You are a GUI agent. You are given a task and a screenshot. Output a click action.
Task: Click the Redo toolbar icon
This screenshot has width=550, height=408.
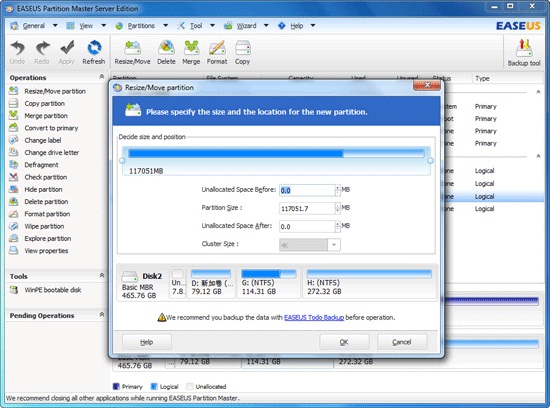click(42, 52)
